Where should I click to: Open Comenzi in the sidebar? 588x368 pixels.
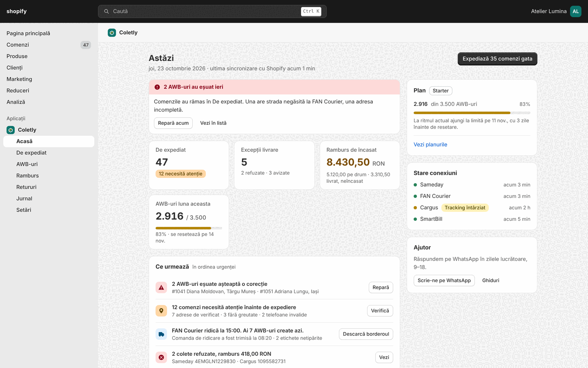(x=49, y=45)
